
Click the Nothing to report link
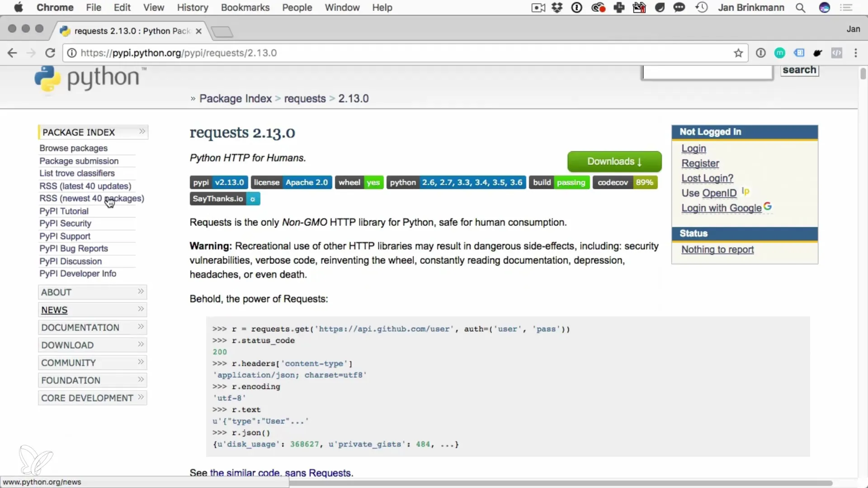pos(717,250)
